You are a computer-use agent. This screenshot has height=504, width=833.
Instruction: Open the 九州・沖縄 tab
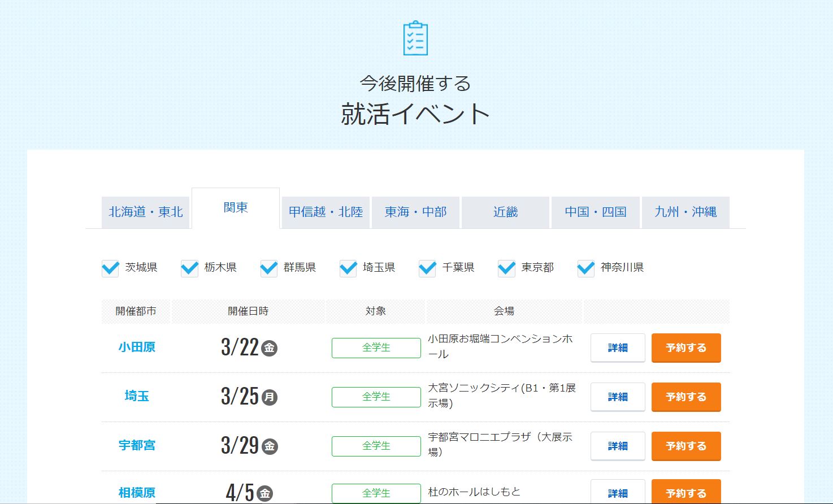pyautogui.click(x=686, y=212)
